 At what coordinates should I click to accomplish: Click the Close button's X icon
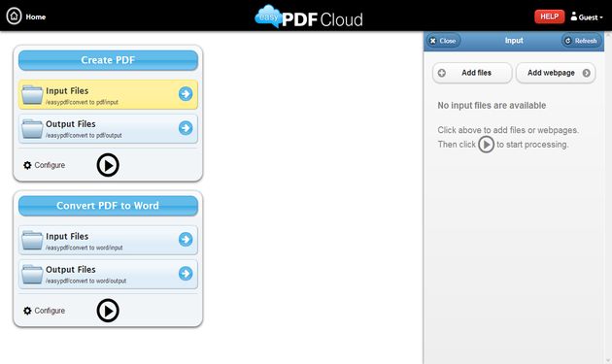click(433, 41)
